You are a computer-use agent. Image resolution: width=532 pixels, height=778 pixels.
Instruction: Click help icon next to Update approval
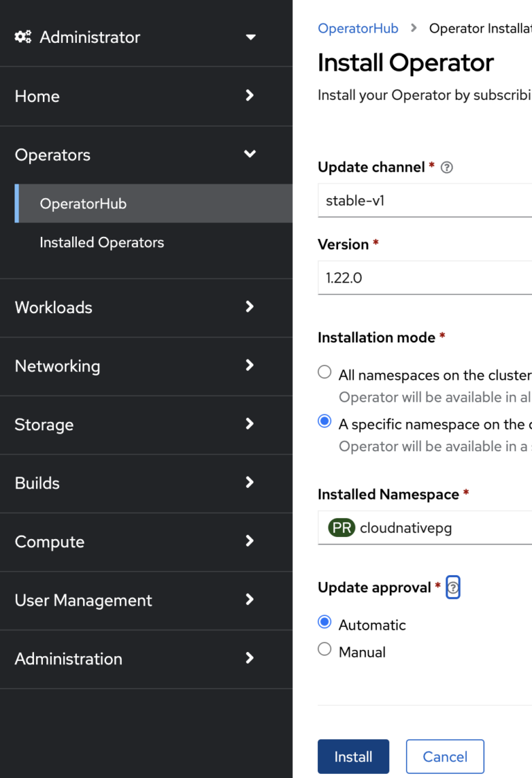click(x=453, y=588)
